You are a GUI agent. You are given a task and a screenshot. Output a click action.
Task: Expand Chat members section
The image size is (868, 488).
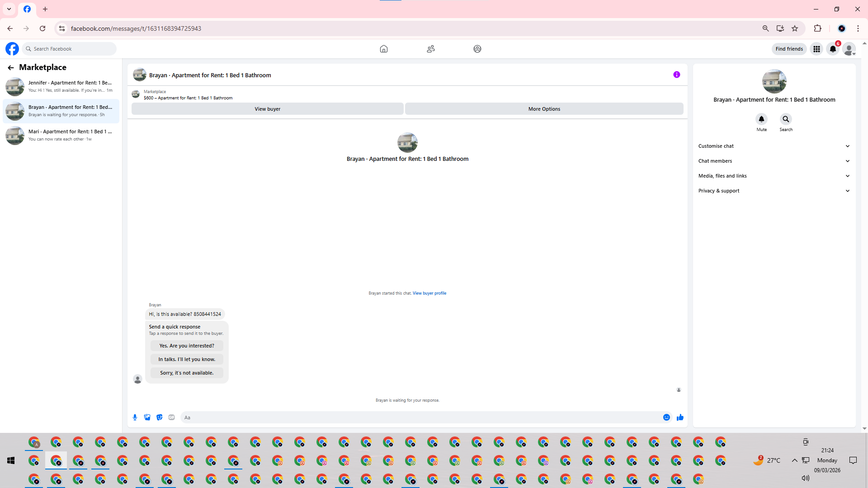(x=774, y=161)
